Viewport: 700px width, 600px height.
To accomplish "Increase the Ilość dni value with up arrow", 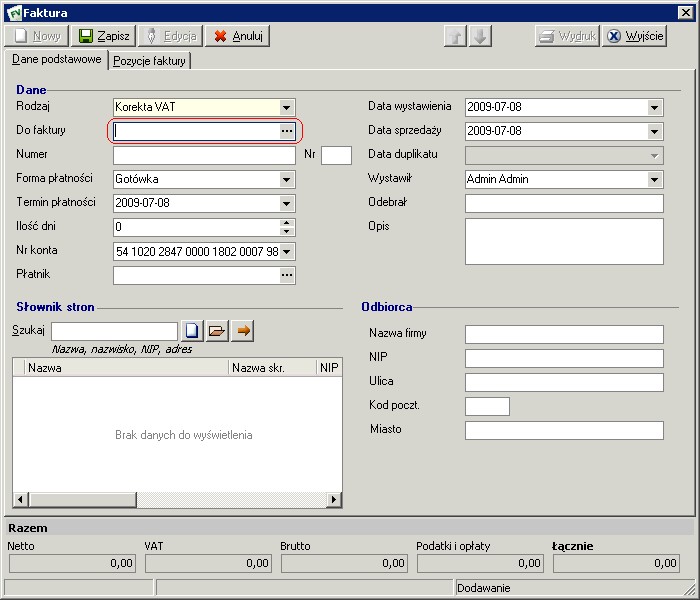I will click(287, 223).
